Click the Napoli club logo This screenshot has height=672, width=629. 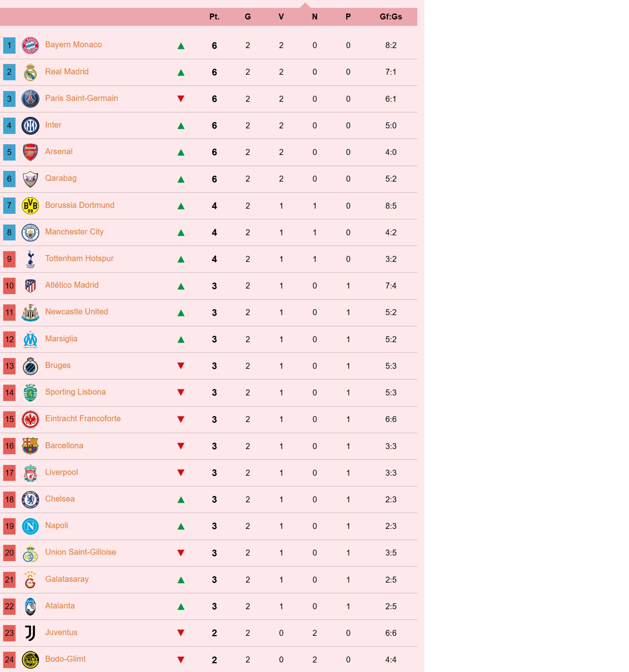(x=30, y=526)
